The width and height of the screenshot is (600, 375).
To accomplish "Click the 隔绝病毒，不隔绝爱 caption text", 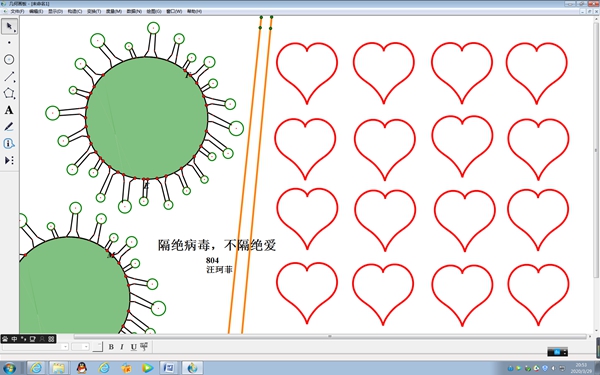I will 217,245.
